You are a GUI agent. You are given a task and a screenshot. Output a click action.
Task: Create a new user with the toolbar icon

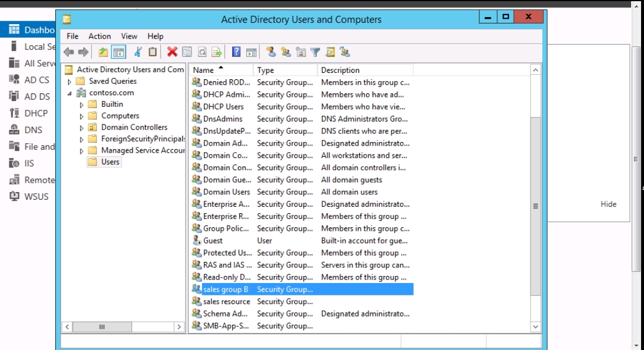click(x=271, y=52)
